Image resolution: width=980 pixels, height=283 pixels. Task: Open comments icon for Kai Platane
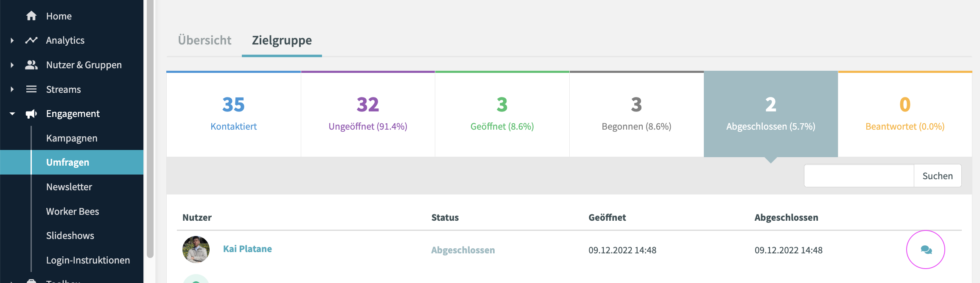pos(926,250)
